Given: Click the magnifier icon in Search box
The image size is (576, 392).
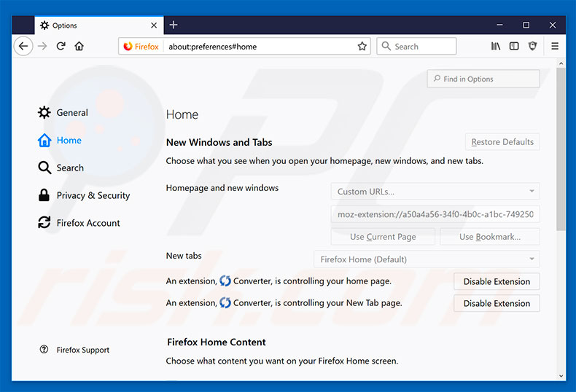Looking at the screenshot, I should [x=386, y=46].
